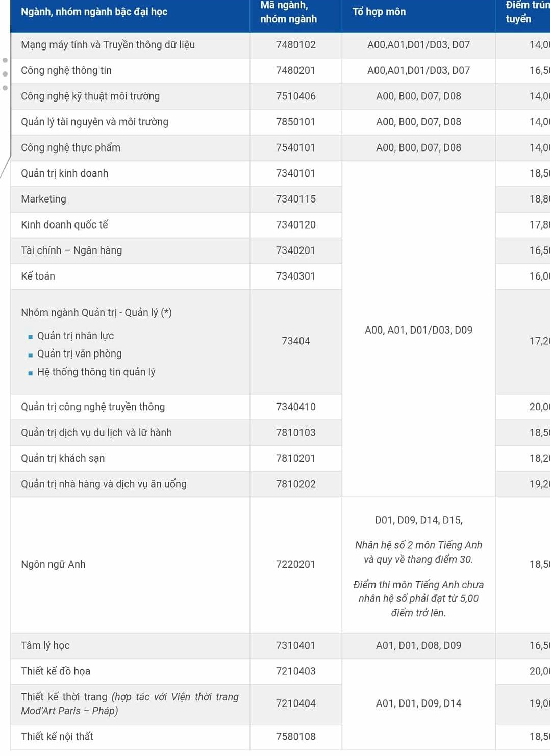The width and height of the screenshot is (550, 756).
Task: Click major code 7220201
Action: point(295,564)
